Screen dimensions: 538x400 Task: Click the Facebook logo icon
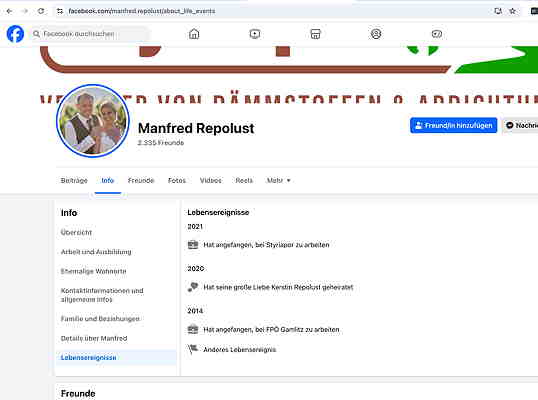[x=15, y=34]
